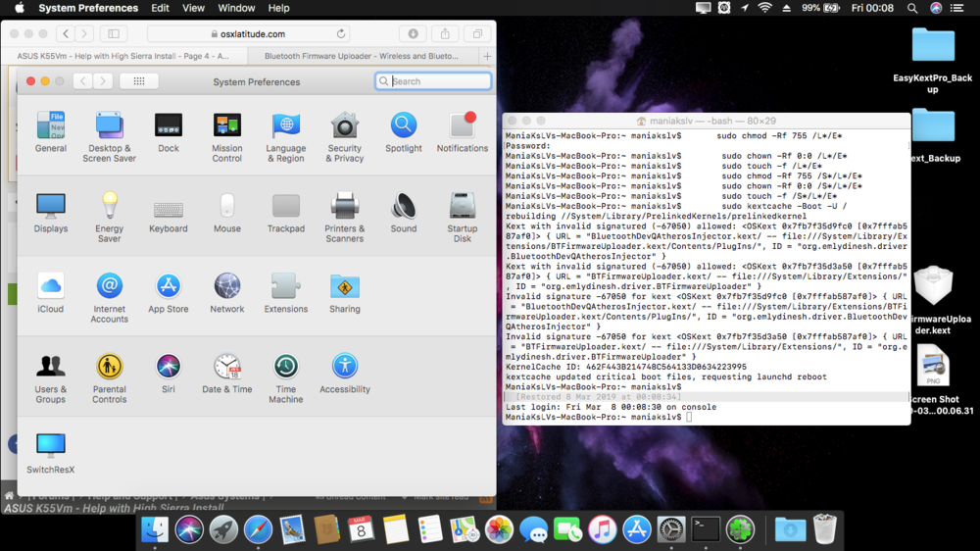Open Spotlight preferences pane
Screen dimensions: 980x551
[403, 132]
